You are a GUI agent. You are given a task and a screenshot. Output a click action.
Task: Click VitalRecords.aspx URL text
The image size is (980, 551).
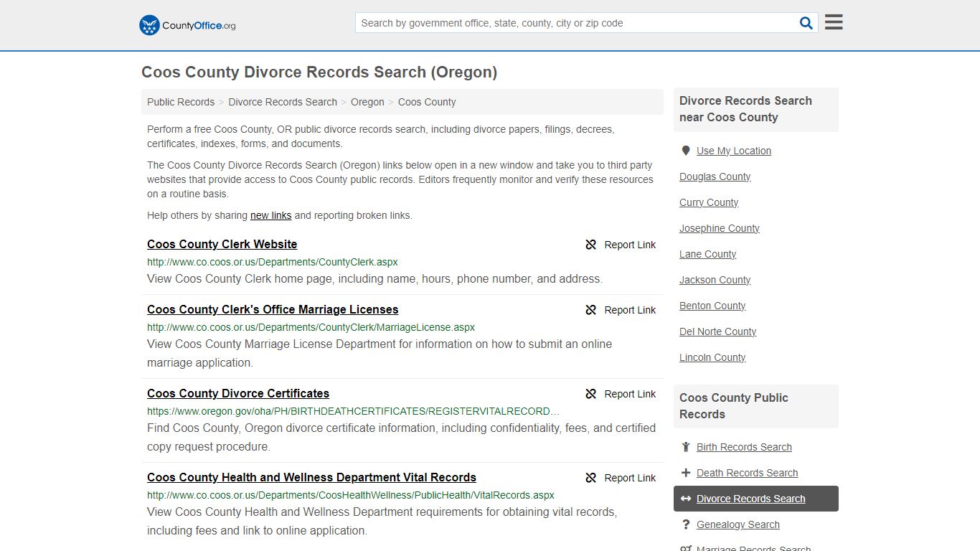pyautogui.click(x=351, y=495)
